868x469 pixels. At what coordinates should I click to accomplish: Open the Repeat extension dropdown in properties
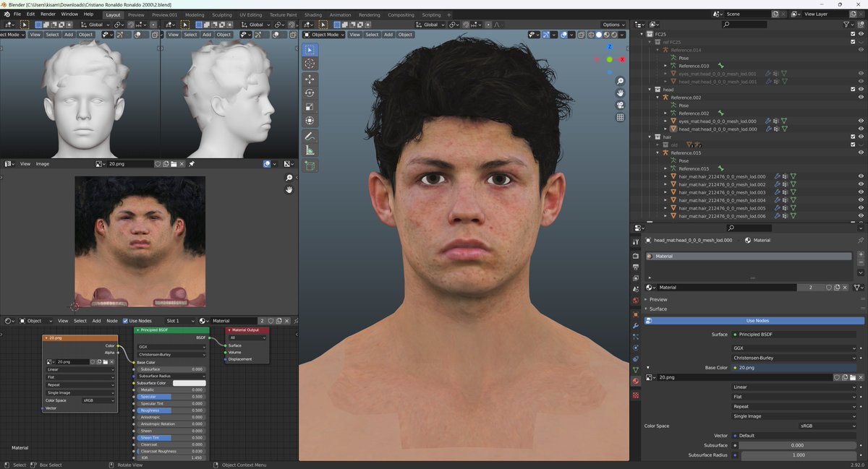(794, 406)
